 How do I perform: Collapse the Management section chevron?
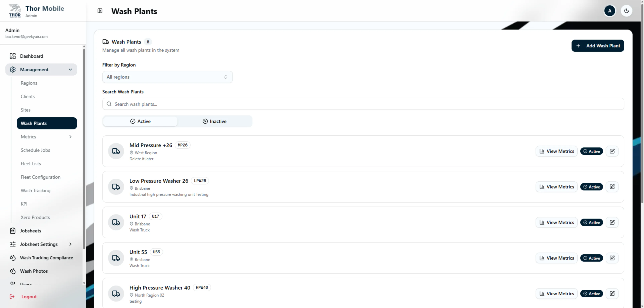[x=70, y=69]
